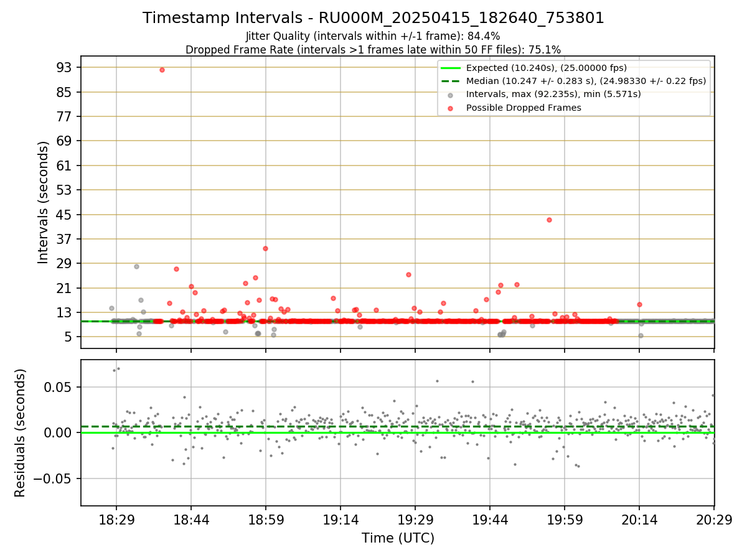Click the 45 y-axis tick label
Image resolution: width=747 pixels, height=560 pixels.
coord(65,215)
